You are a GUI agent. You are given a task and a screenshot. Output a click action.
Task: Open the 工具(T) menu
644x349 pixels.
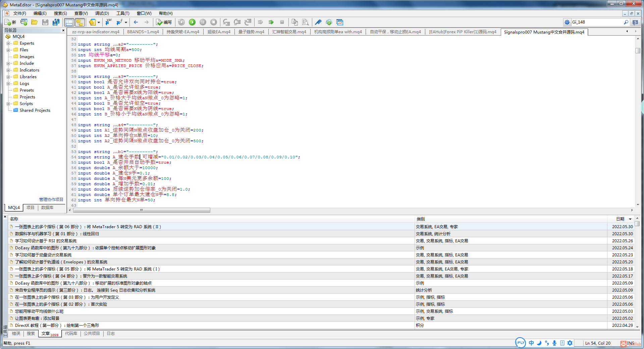[x=123, y=13]
